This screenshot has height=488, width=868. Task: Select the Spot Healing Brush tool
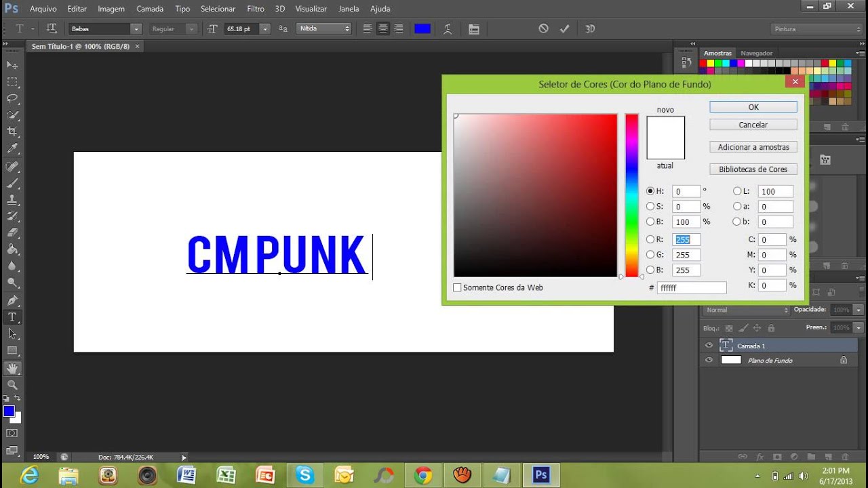coord(12,167)
